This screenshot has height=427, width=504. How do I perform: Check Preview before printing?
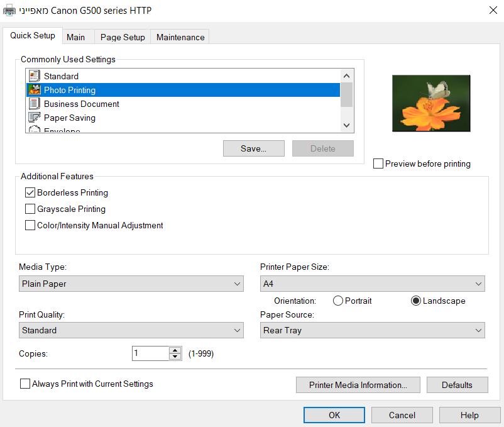tap(378, 164)
